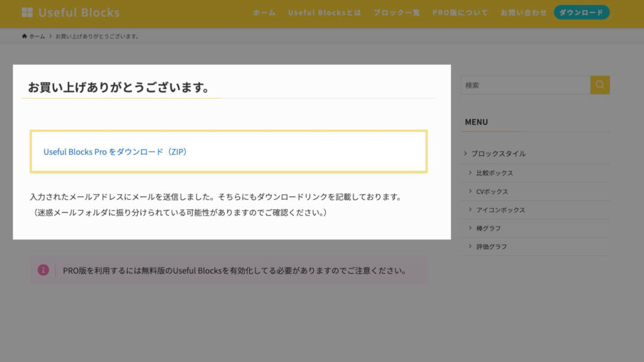Click chevron beside 比較ボックス

pyautogui.click(x=470, y=173)
